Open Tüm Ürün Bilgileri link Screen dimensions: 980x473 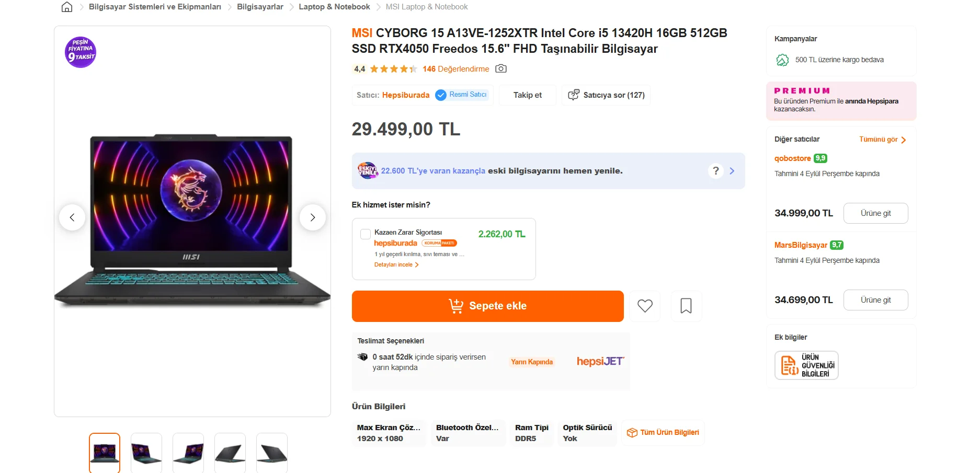tap(663, 432)
